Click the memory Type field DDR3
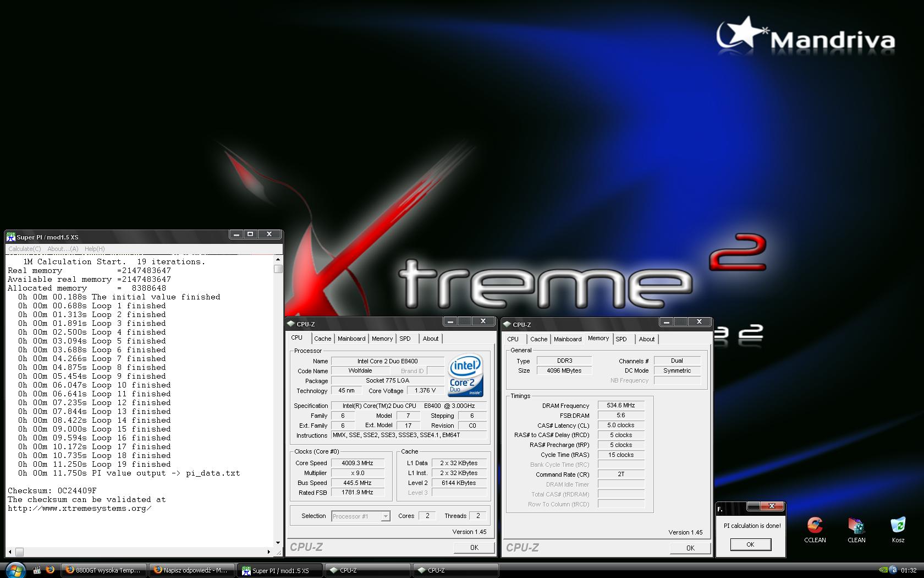This screenshot has width=924, height=578. [x=564, y=361]
